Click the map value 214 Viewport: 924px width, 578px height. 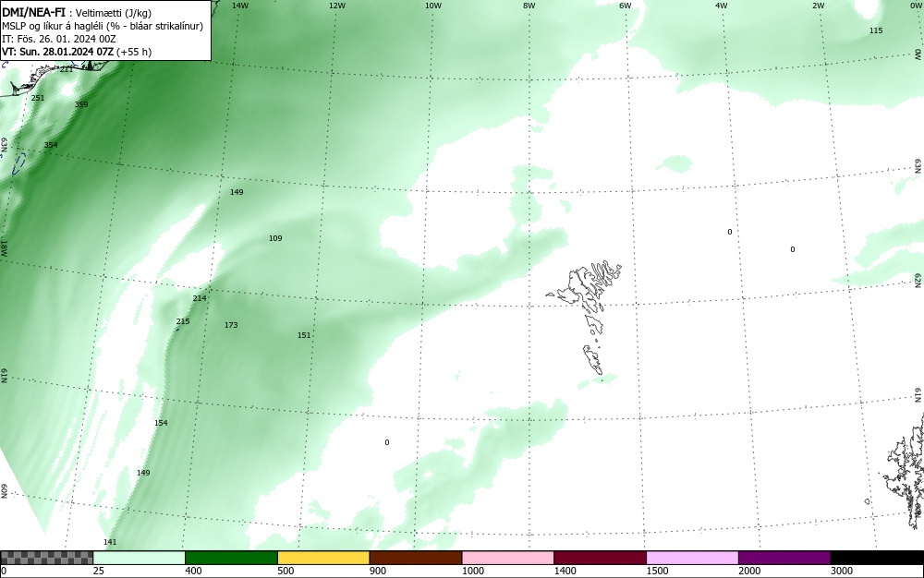(200, 298)
